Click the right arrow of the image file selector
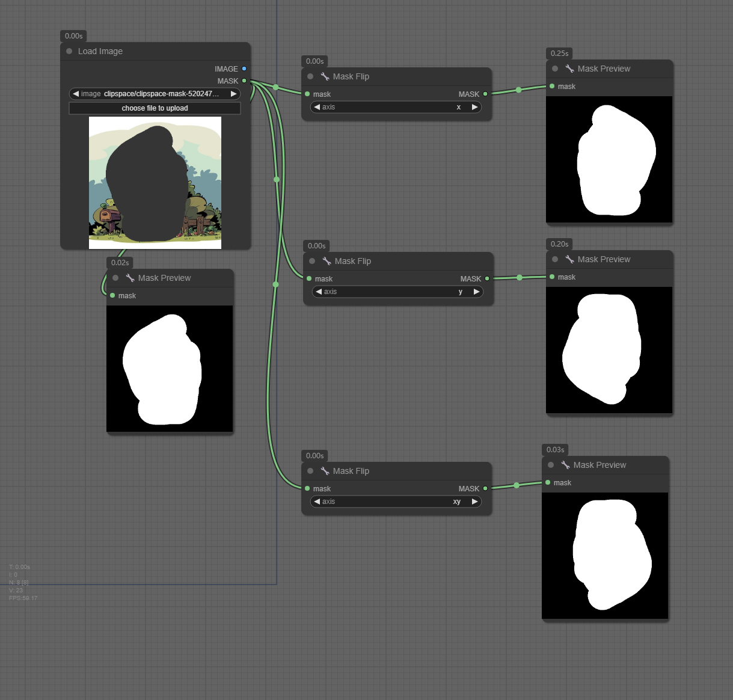Viewport: 733px width, 700px height. coord(233,94)
